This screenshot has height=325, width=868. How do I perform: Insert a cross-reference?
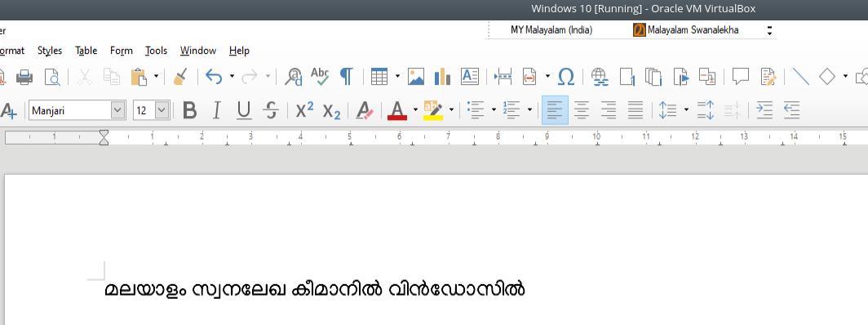(707, 77)
